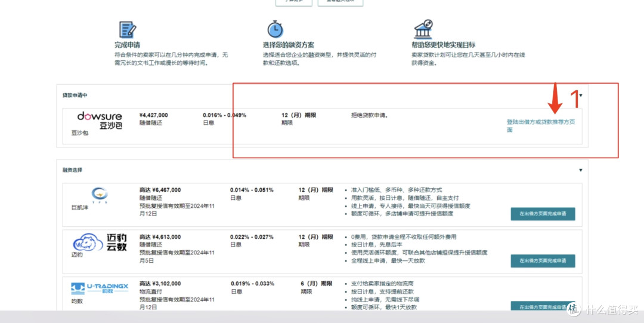The width and height of the screenshot is (644, 323).
Task: Click the 6 (月) 期限 term
Action: 316,284
